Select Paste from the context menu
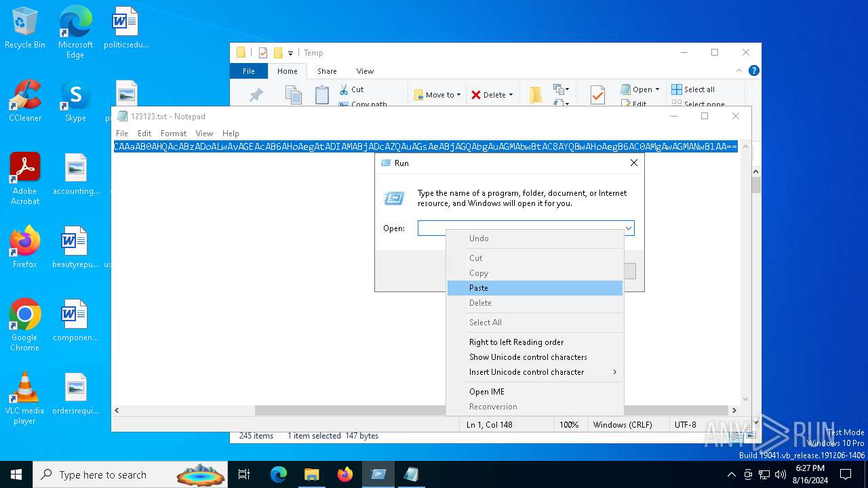Viewport: 868px width, 488px height. (x=535, y=288)
